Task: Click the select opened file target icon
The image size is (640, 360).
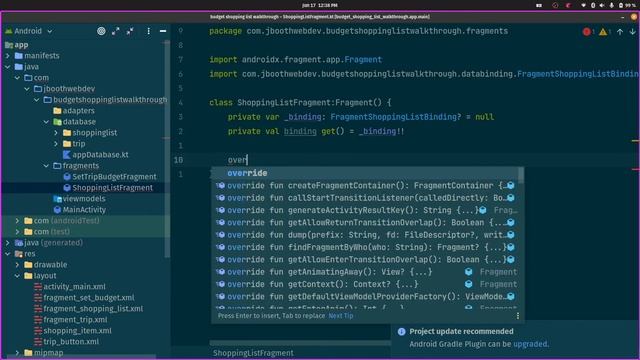Action: point(101,31)
